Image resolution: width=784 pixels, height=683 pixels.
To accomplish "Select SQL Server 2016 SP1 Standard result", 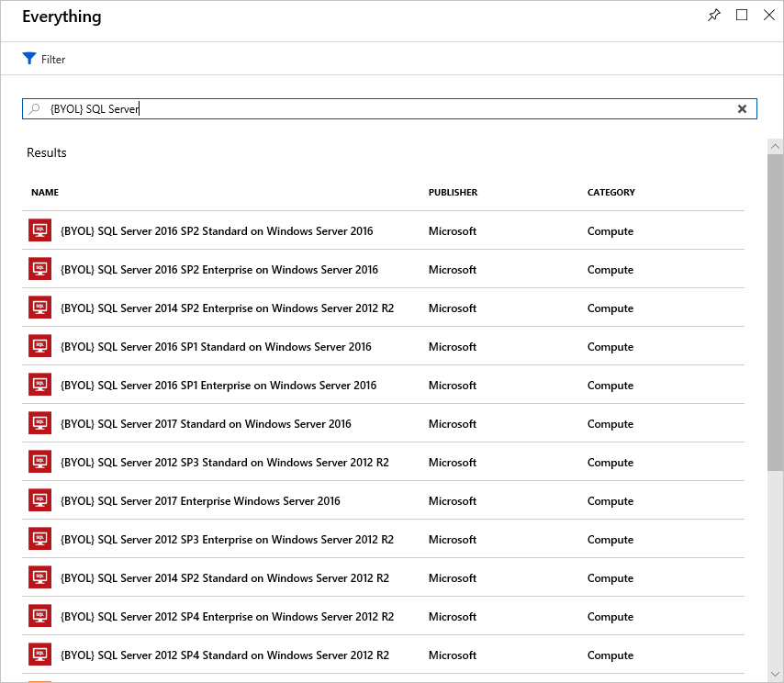I will tap(216, 347).
